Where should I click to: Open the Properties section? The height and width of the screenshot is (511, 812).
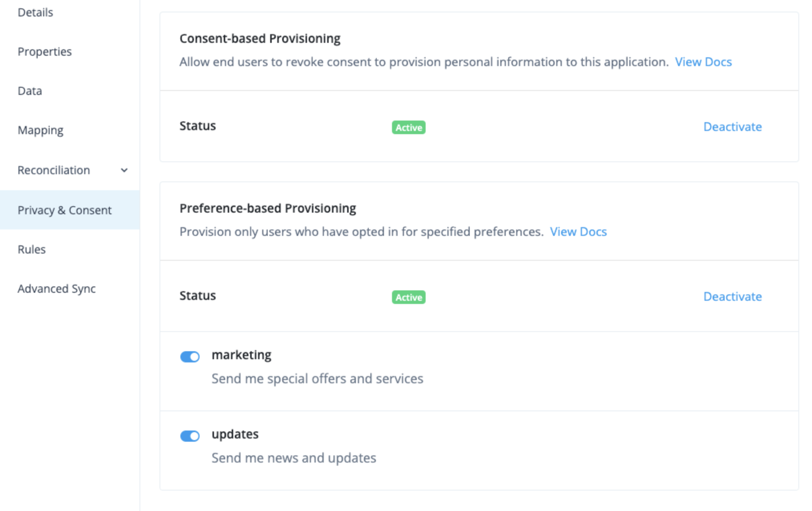click(x=44, y=51)
